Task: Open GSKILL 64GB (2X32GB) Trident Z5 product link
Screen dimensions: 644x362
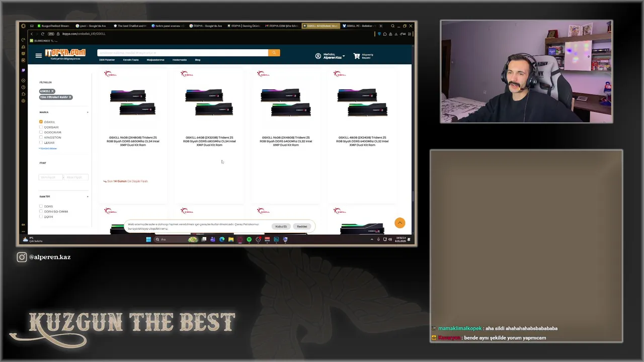Action: (209, 141)
